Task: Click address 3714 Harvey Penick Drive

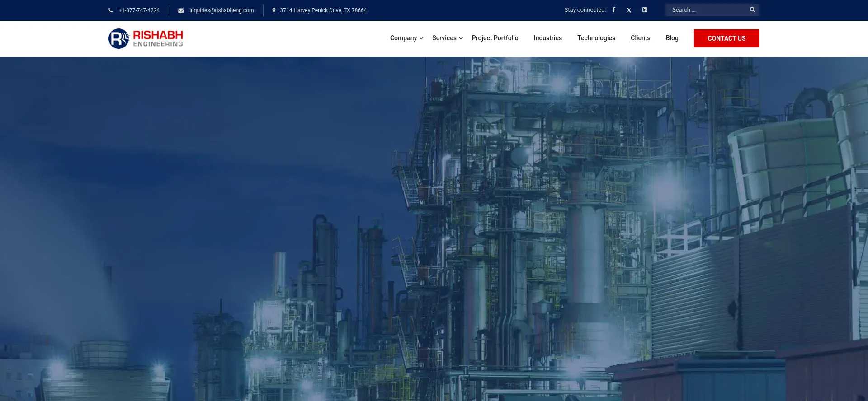Action: 323,10
